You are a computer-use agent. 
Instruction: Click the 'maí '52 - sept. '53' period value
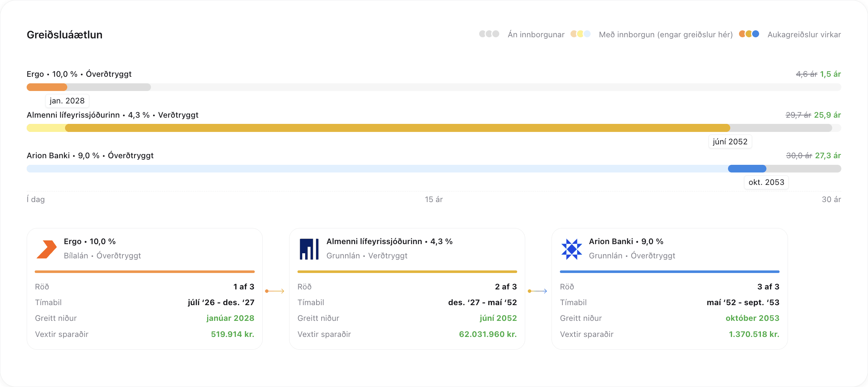click(743, 303)
